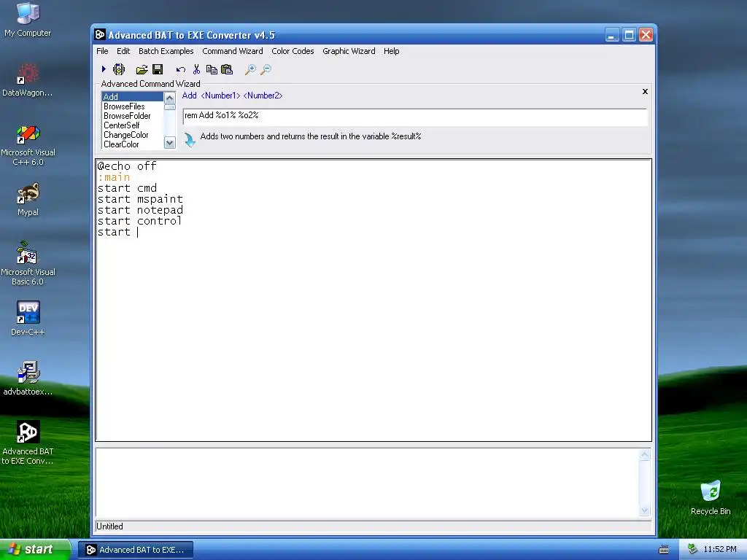Click the Untitled status bar text
The height and width of the screenshot is (560, 747).
[x=109, y=526]
